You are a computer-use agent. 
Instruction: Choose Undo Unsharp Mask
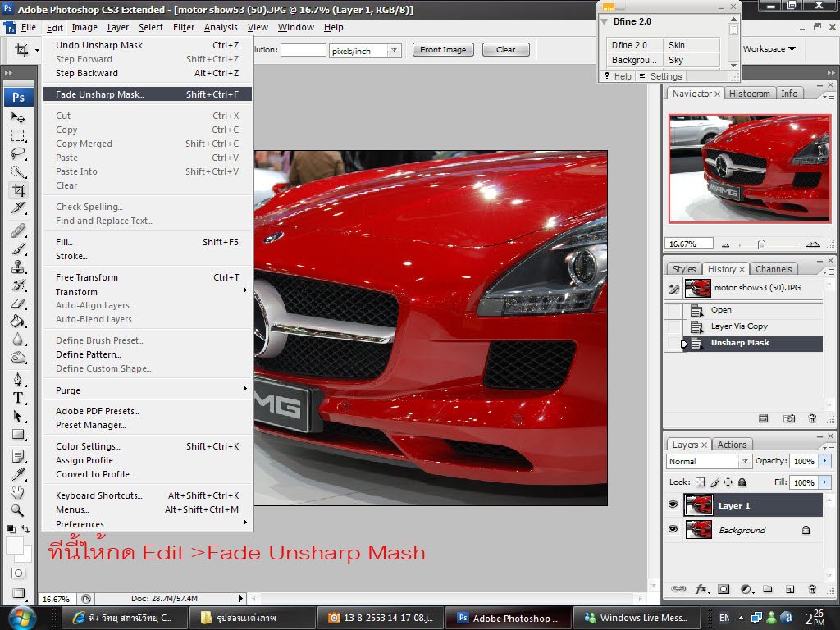tap(148, 45)
